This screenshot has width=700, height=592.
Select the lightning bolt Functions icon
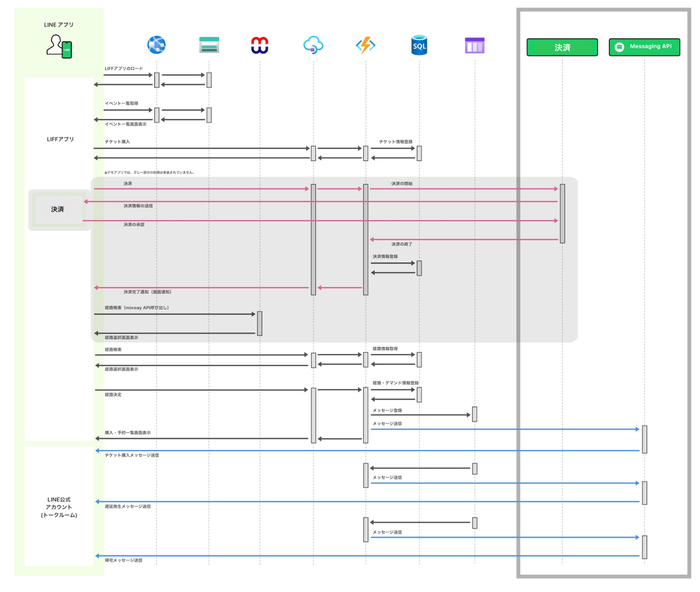click(365, 45)
